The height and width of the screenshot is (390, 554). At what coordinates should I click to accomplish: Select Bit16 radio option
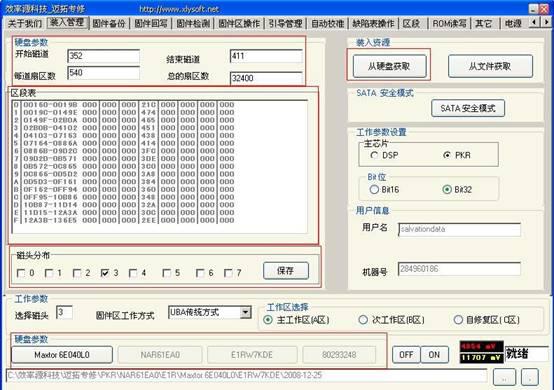tap(374, 189)
